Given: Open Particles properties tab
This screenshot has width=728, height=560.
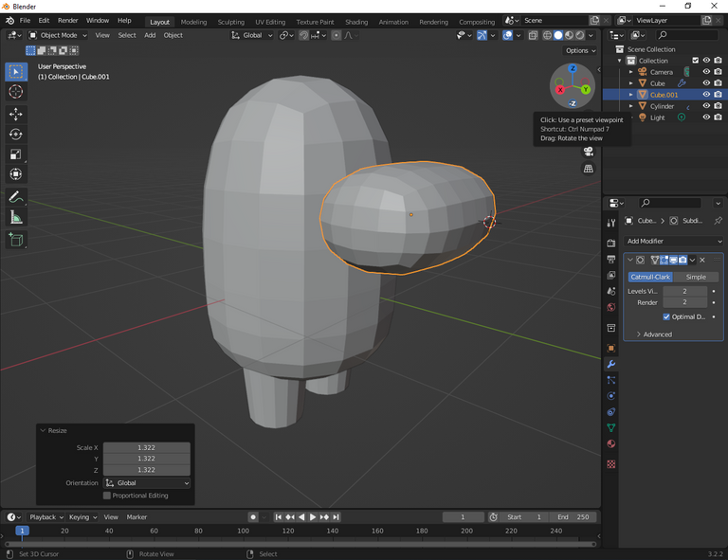Looking at the screenshot, I should [x=611, y=381].
